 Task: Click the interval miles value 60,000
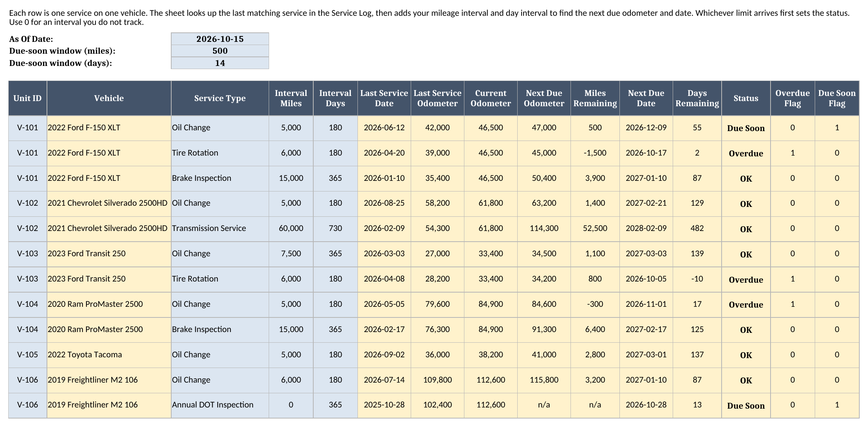291,229
